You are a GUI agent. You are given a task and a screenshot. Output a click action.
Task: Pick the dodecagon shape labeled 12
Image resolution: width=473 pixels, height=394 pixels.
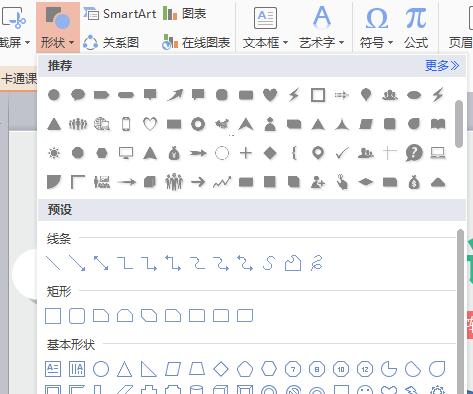(365, 369)
